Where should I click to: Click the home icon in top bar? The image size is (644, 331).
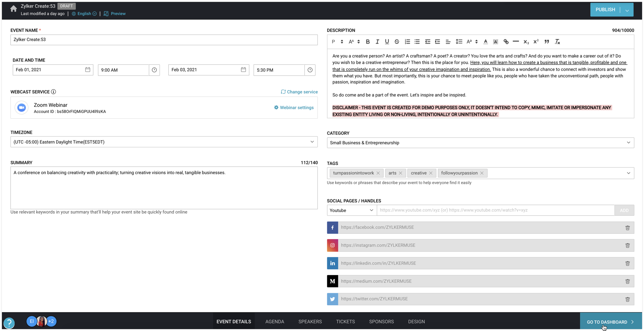pos(14,9)
